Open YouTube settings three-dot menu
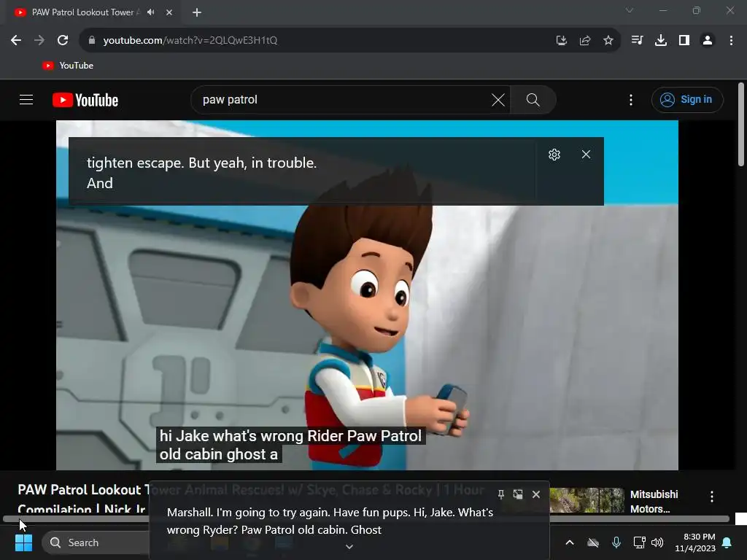The image size is (747, 560). pos(631,99)
